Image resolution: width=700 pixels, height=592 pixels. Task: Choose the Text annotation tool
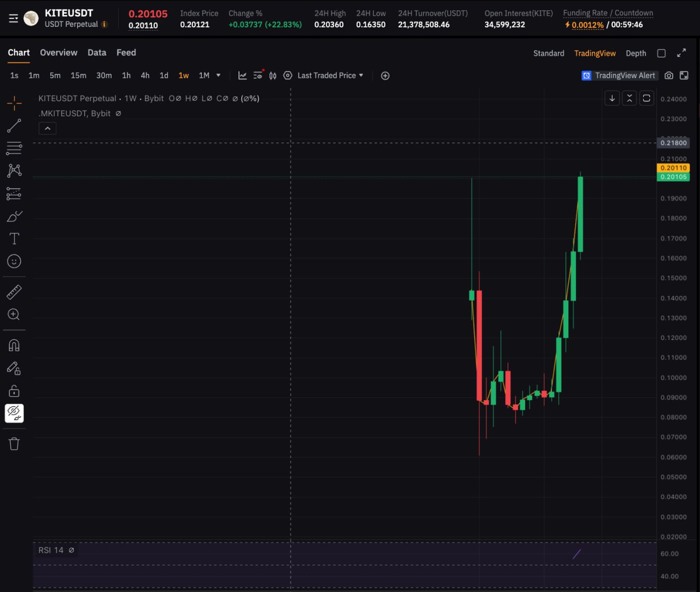pos(14,239)
